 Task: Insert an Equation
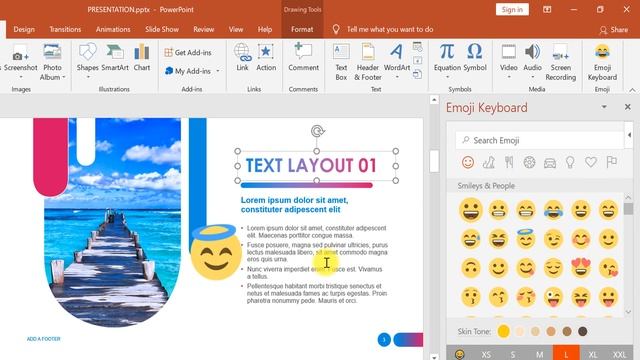[x=447, y=61]
